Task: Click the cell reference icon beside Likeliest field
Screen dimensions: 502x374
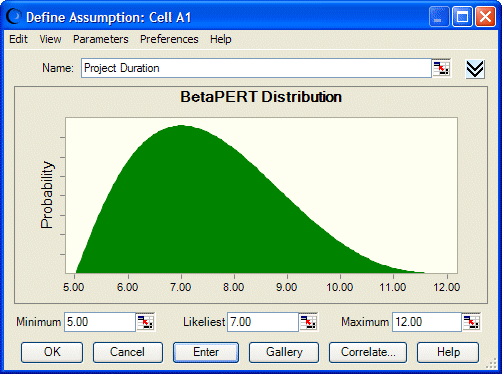Action: (308, 322)
